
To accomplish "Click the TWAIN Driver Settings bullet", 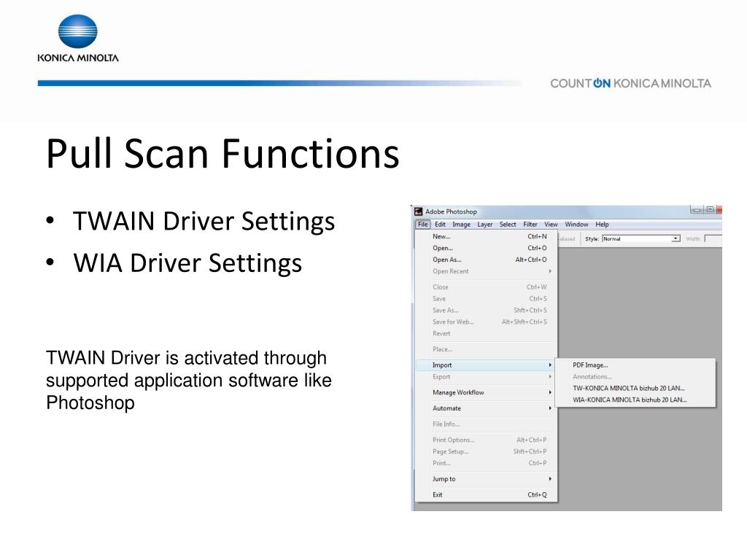I will (x=204, y=222).
